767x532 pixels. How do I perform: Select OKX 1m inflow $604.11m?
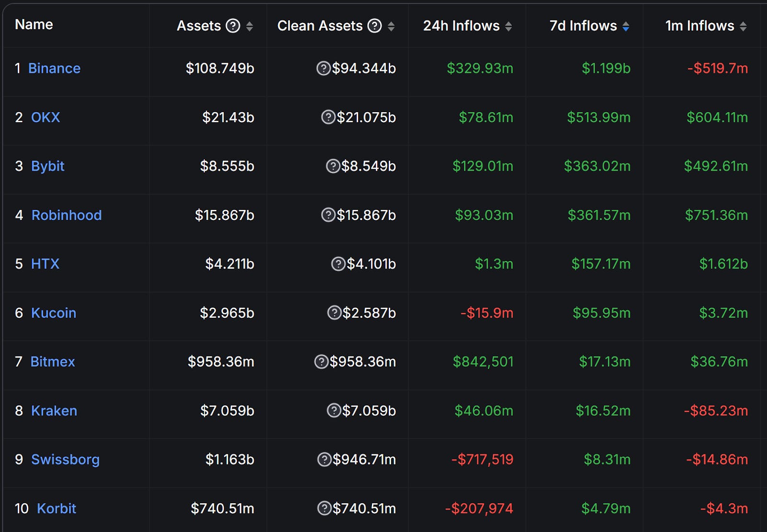tap(717, 117)
